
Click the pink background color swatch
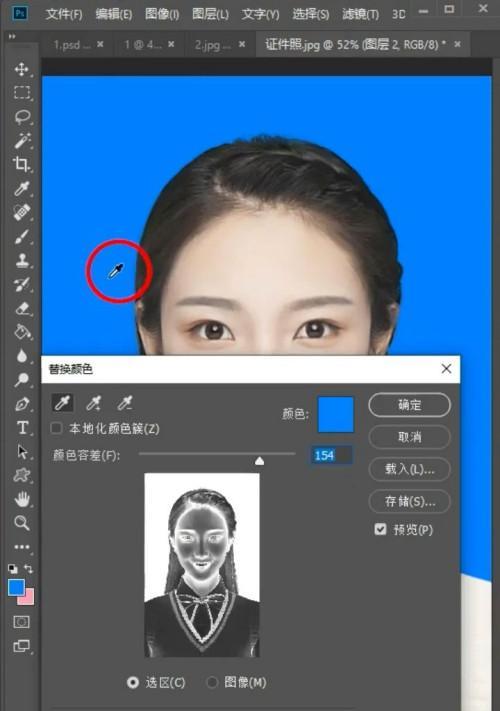(29, 599)
